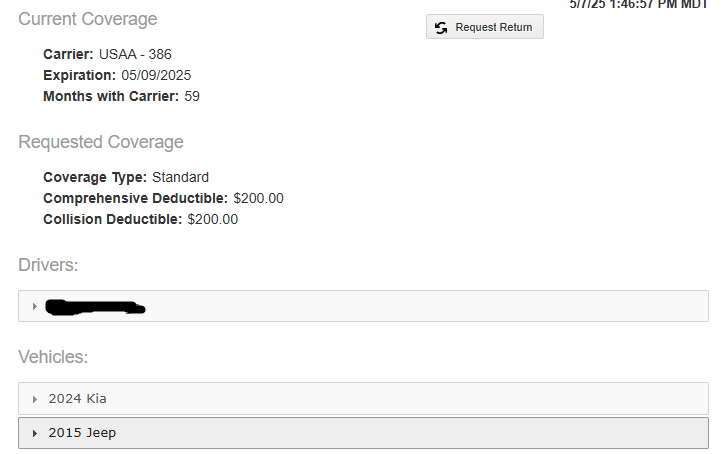
Task: Click the Drivers section heading
Action: pyautogui.click(x=48, y=264)
